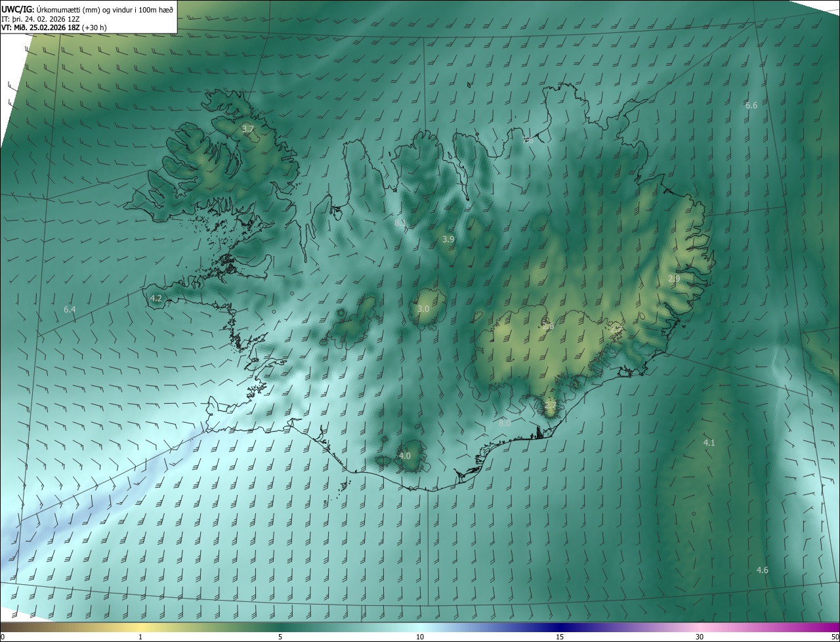This screenshot has height=642, width=840.
Task: Click the 6.6 value on the map
Action: tap(751, 105)
